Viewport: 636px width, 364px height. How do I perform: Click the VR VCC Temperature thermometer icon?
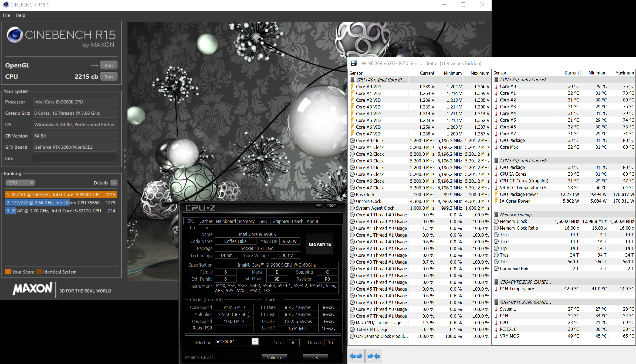click(496, 188)
